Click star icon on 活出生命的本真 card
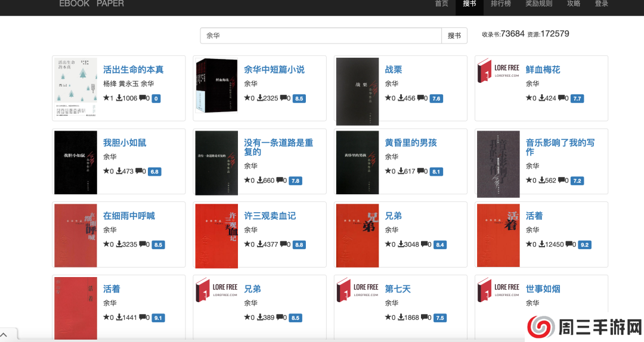Viewport: 644px width, 342px height. [x=106, y=98]
